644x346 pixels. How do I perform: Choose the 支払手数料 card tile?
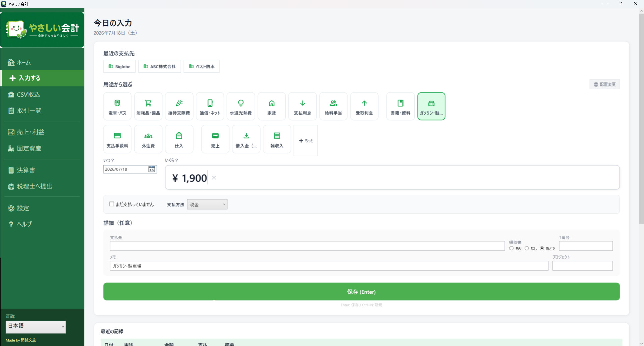click(117, 139)
